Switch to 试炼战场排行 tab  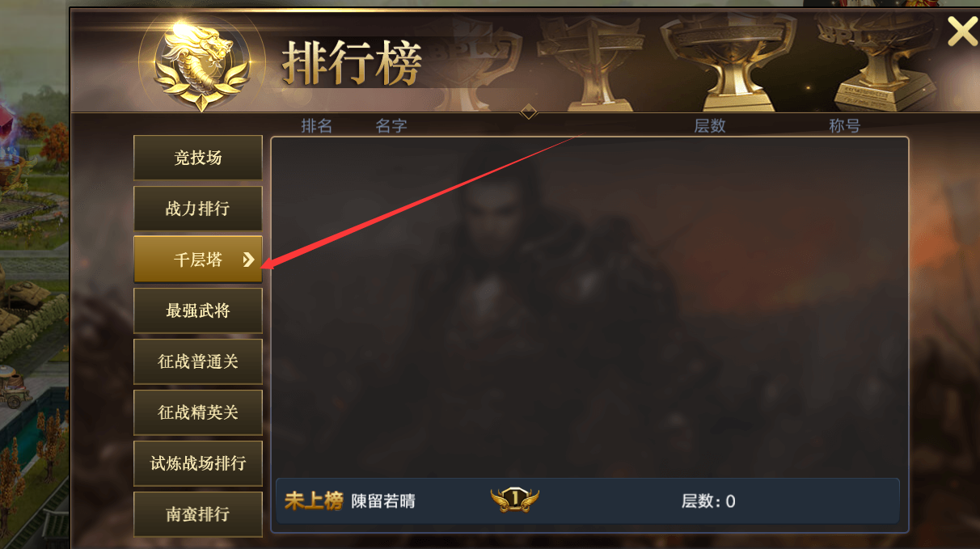point(198,463)
